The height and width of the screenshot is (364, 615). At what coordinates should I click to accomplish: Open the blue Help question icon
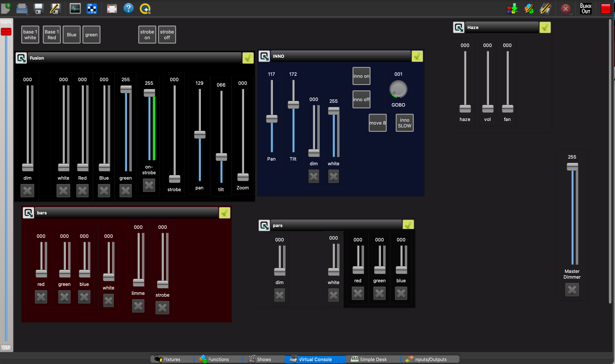pos(128,9)
